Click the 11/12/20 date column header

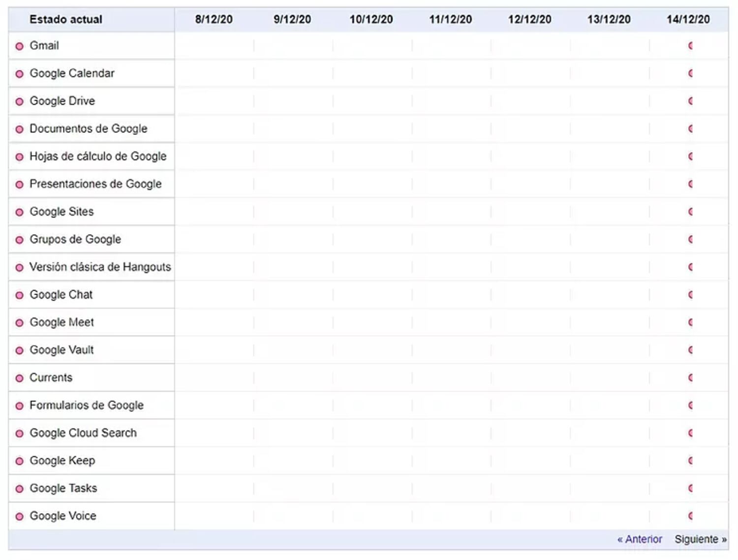coord(451,20)
